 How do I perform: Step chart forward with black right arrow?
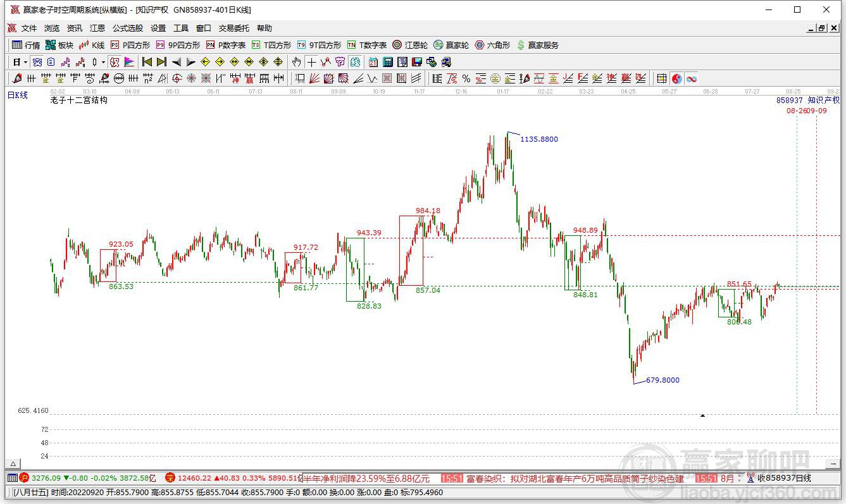pos(190,62)
